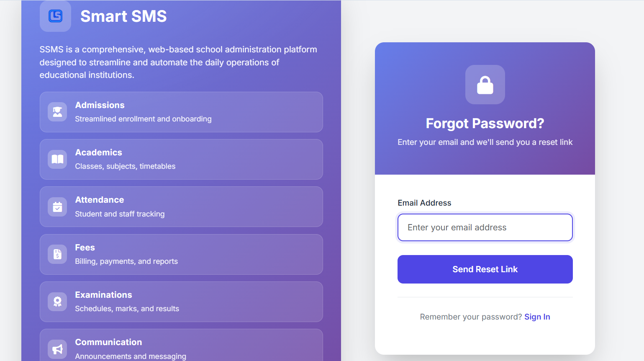This screenshot has height=361, width=644.
Task: Click the Admissions graduate icon
Action: click(57, 112)
